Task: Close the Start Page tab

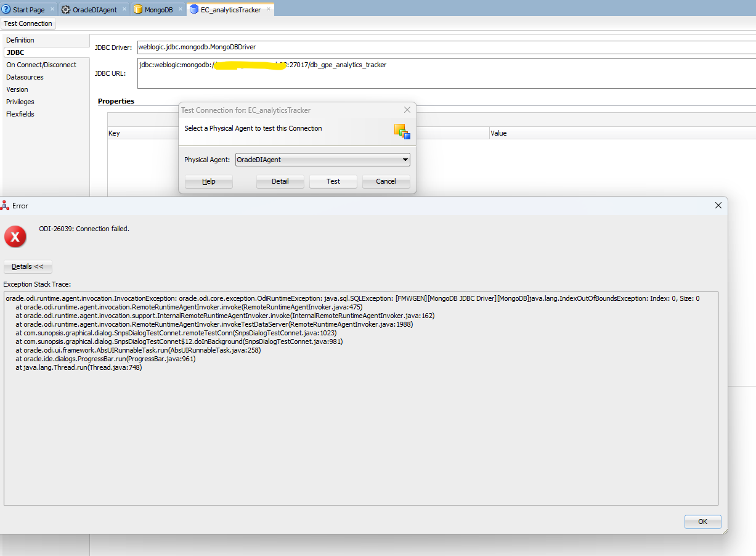Action: click(52, 10)
